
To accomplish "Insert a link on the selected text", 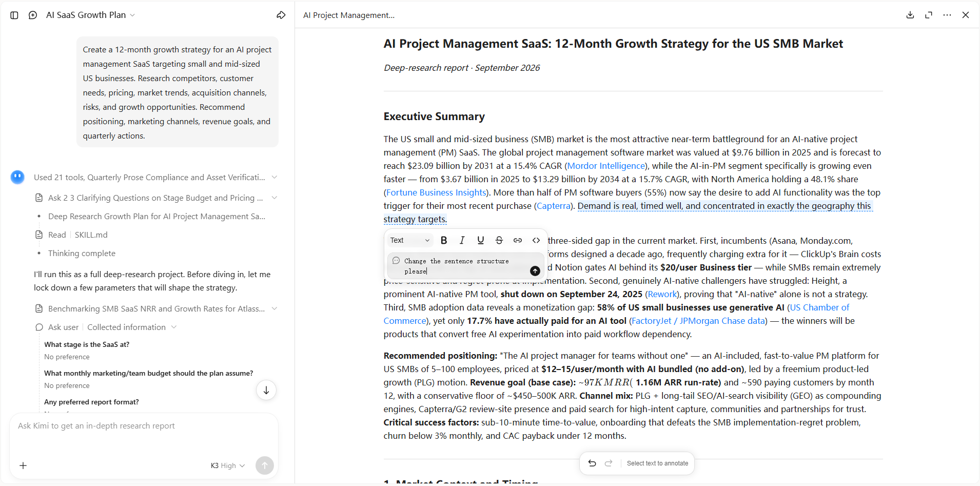I will tap(518, 240).
